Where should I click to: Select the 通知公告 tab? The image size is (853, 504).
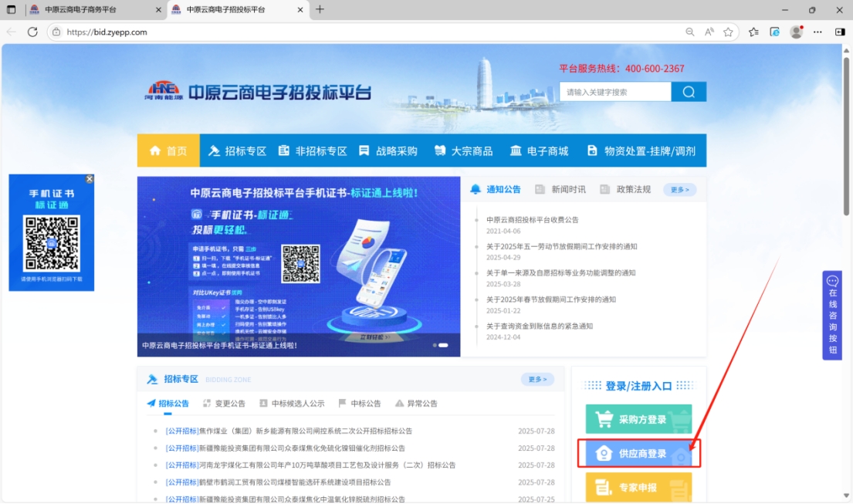tap(496, 189)
